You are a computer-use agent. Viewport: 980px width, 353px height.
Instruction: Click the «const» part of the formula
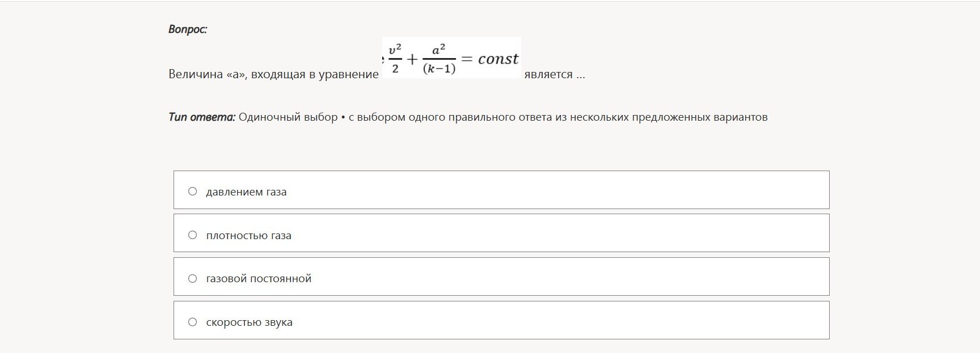(x=498, y=59)
